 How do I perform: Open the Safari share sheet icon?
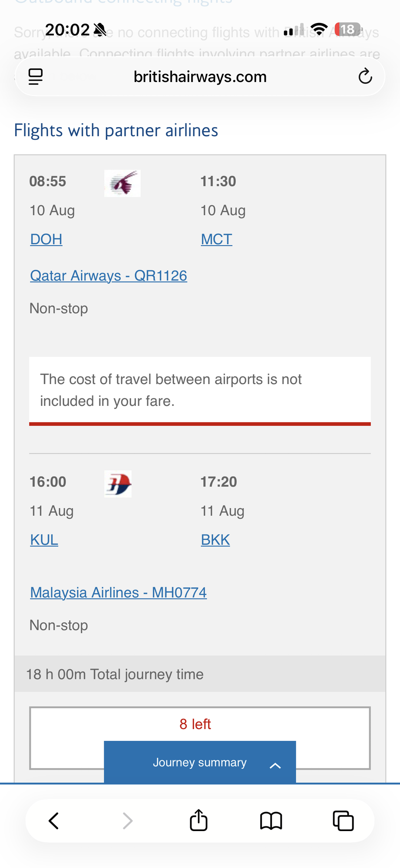click(198, 820)
